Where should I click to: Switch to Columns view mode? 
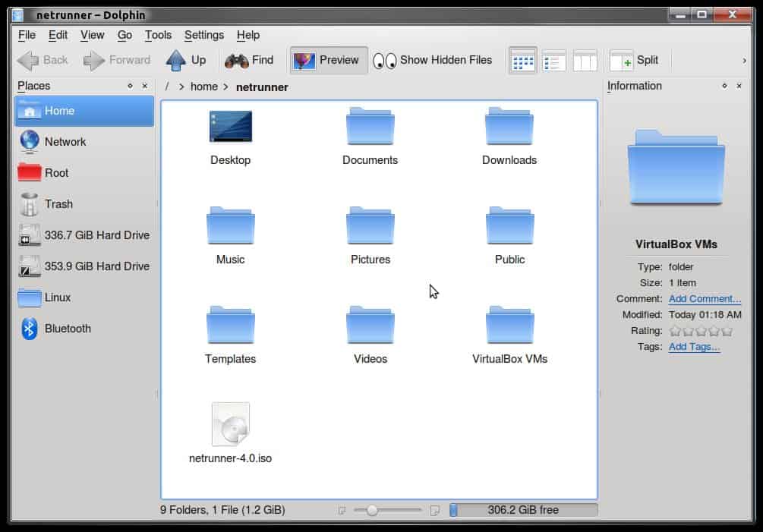click(585, 61)
